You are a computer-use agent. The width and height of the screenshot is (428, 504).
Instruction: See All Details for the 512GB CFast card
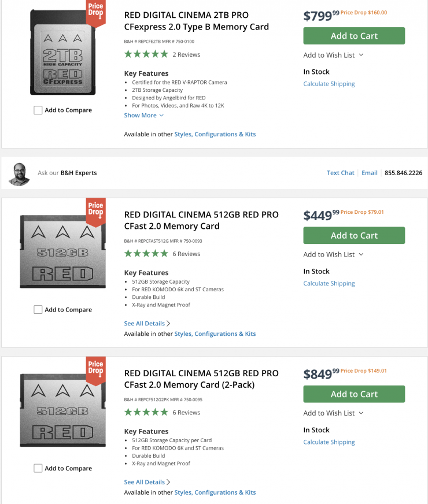coord(147,324)
